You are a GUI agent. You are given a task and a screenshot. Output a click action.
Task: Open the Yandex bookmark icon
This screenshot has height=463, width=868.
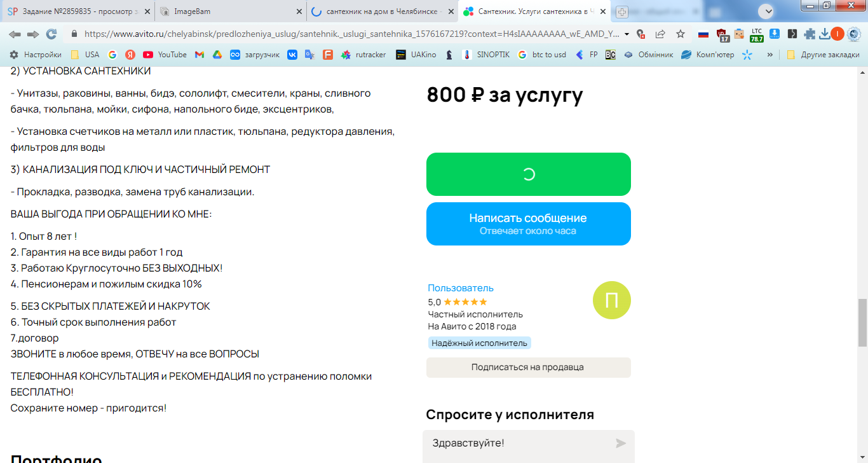pos(130,55)
